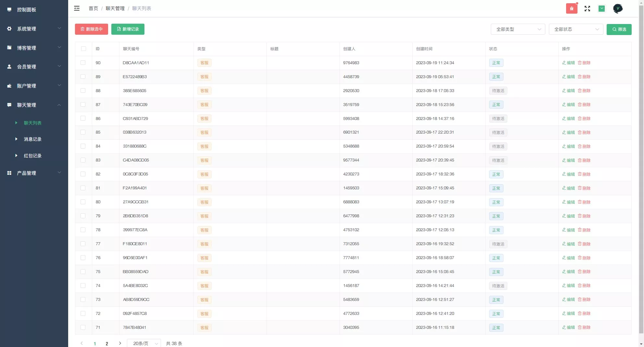The height and width of the screenshot is (347, 644).
Task: Go to next page arrow
Action: click(x=120, y=343)
